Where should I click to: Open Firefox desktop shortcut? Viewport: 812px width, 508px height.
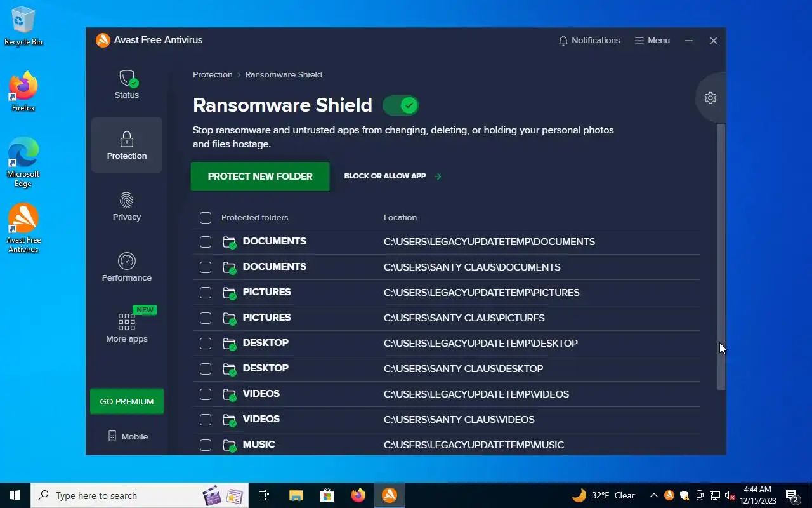point(23,92)
